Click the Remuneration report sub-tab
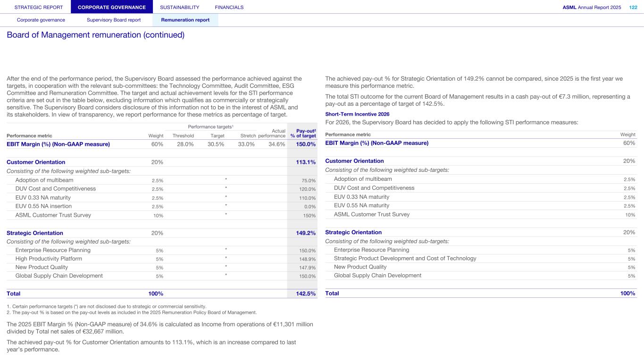Screen dimensions: 644x363 185,20
